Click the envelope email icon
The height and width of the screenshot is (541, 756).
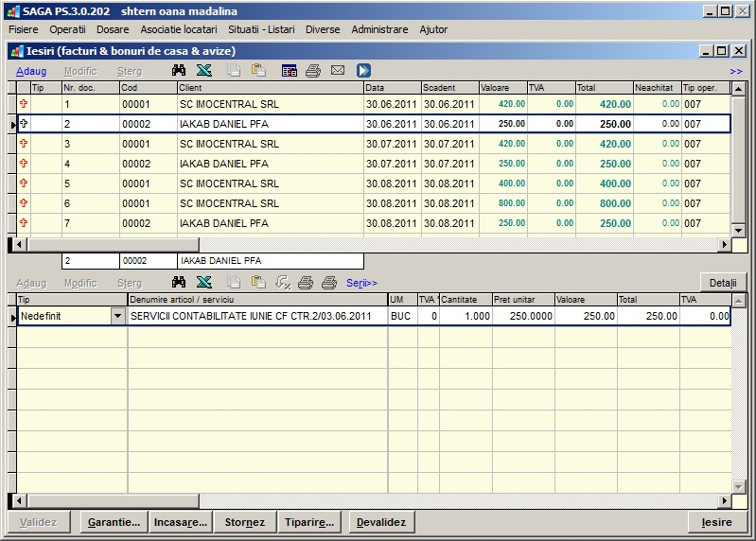coord(338,70)
